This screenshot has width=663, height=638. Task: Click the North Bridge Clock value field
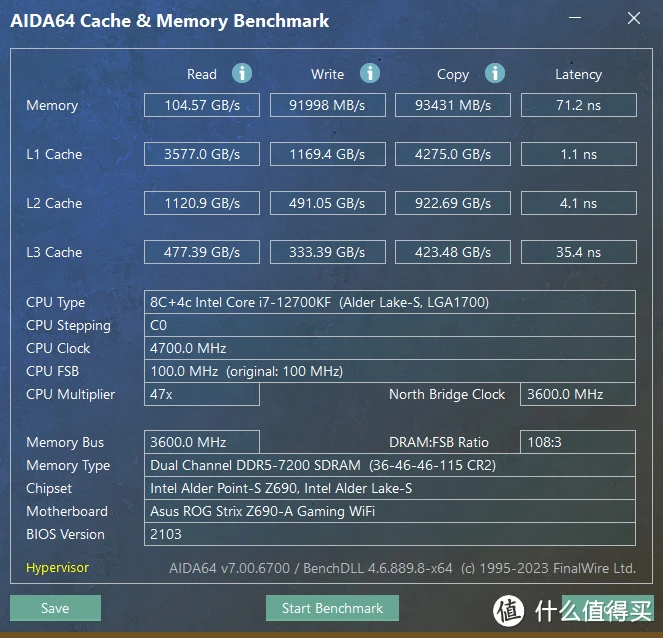point(577,394)
